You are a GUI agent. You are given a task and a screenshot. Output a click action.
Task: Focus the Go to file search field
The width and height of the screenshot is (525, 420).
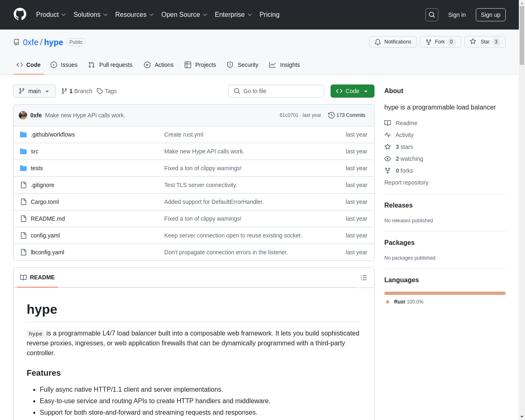point(276,91)
